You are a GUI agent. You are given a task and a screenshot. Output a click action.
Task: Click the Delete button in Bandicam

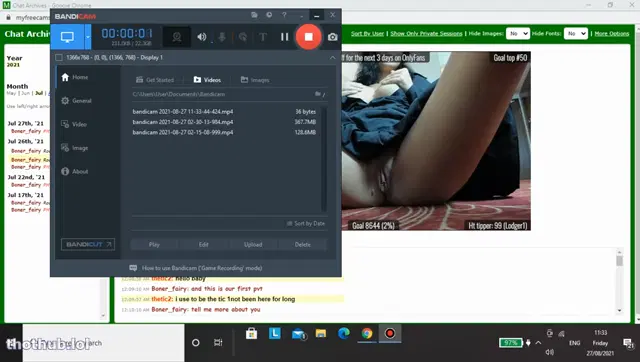pyautogui.click(x=302, y=244)
